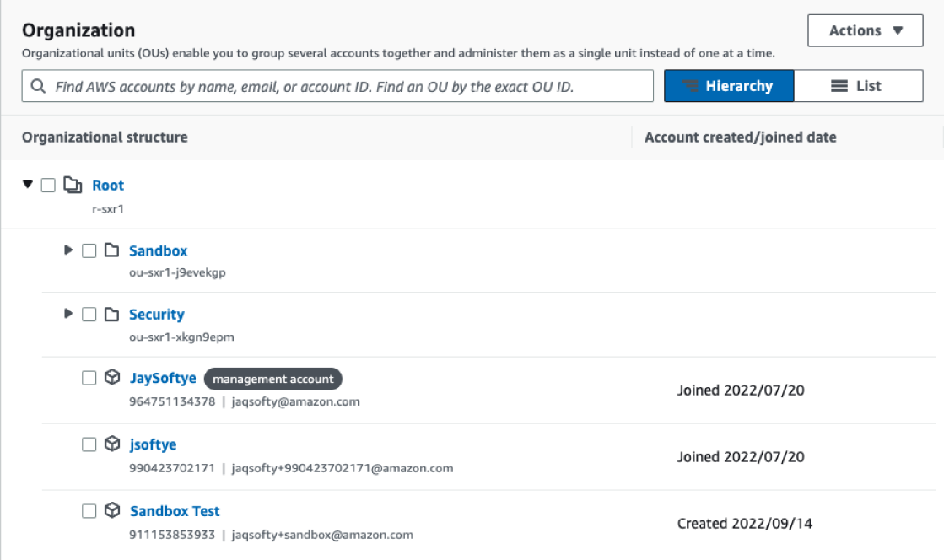Tick the Sandbox Test account checkbox

[89, 510]
